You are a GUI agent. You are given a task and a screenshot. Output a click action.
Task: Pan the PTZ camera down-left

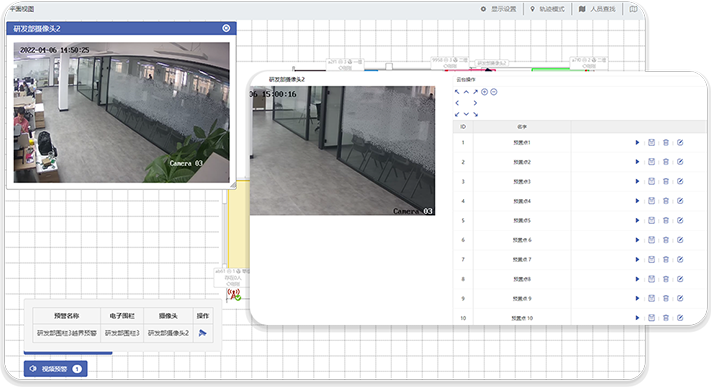(457, 114)
